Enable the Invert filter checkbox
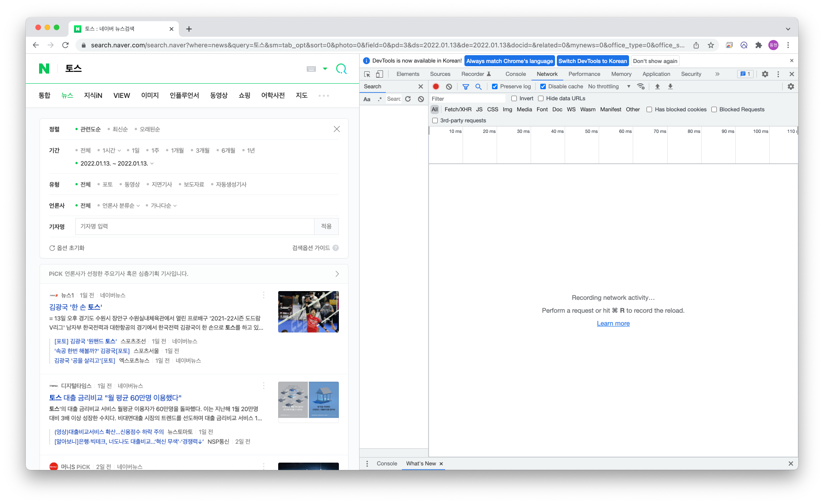This screenshot has height=504, width=824. [x=514, y=98]
